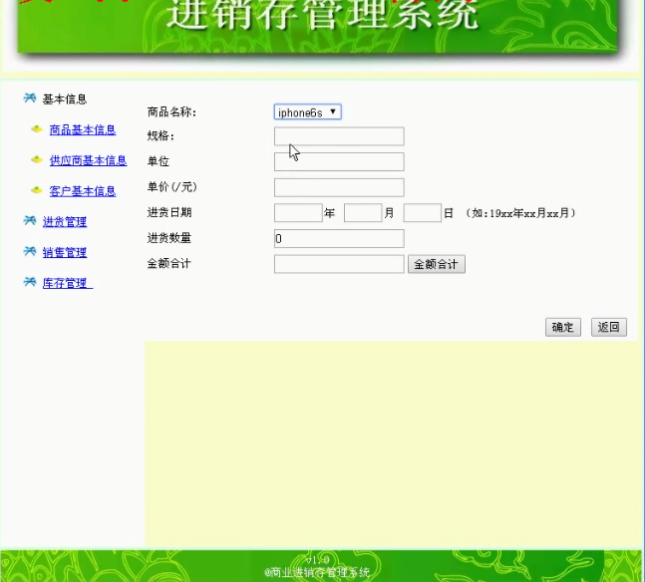Click the 进货数量 label text
The image size is (645, 582).
click(x=169, y=238)
